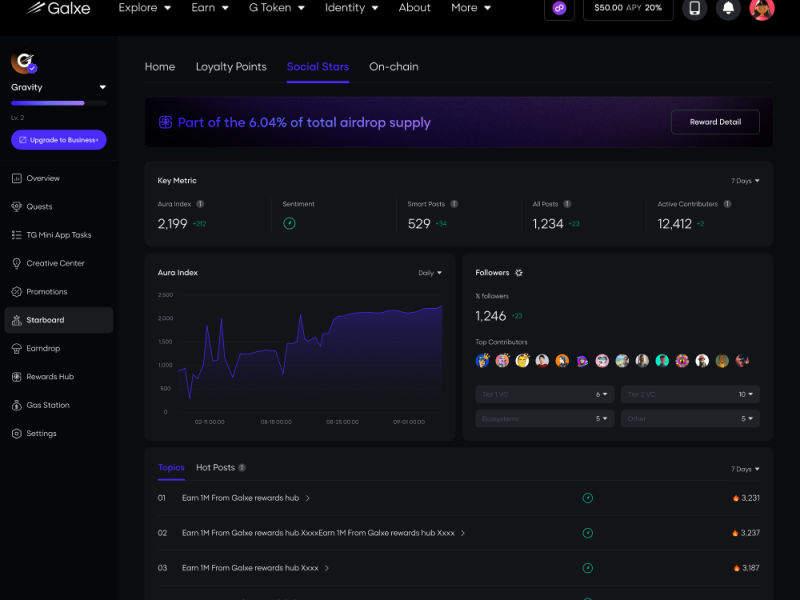This screenshot has width=800, height=600.
Task: Click the Promotions icon
Action: tap(17, 292)
